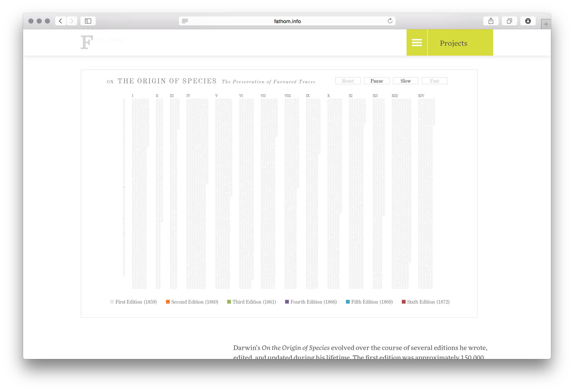The height and width of the screenshot is (392, 574).
Task: Open the Downloads icon
Action: click(x=528, y=21)
